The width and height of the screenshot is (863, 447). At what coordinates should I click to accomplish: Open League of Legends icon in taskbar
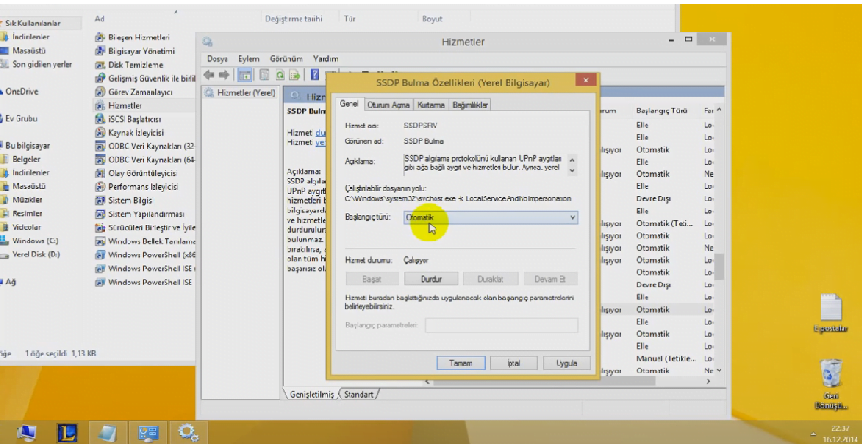tap(66, 432)
